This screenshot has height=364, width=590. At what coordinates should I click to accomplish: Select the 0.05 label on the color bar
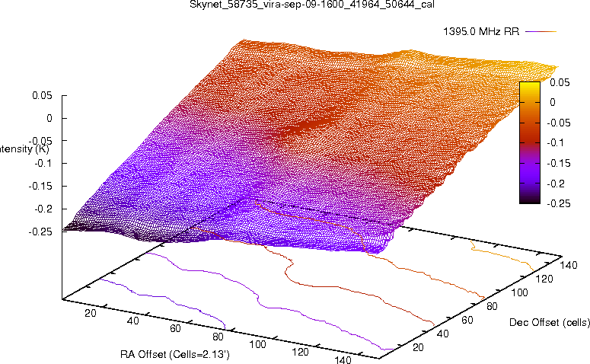(x=560, y=82)
